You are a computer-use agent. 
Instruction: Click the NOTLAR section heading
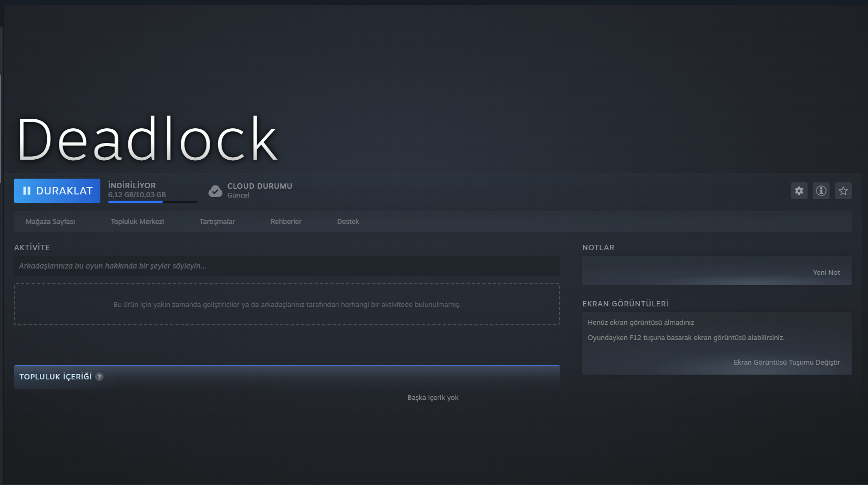[598, 247]
